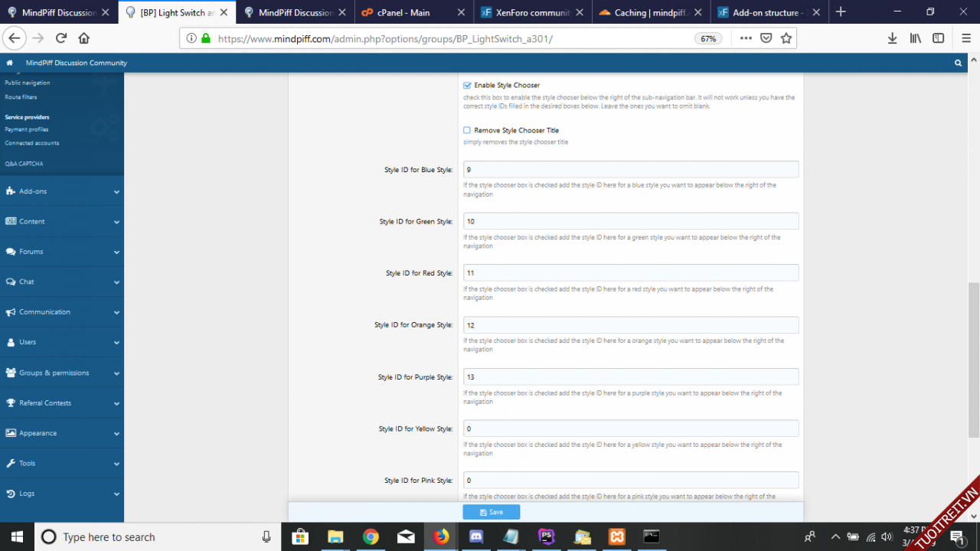Open the Firefox hamburger menu
This screenshot has height=551, width=980.
click(x=966, y=38)
